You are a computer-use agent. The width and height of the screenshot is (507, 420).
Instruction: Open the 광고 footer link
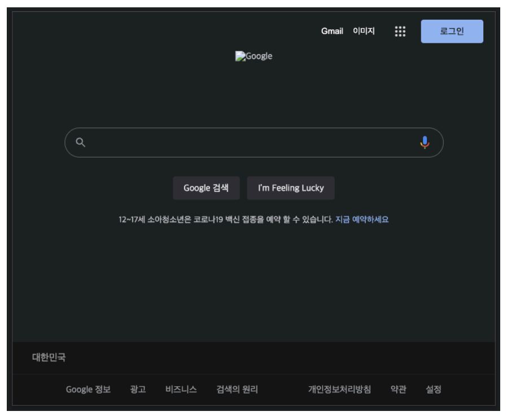138,390
